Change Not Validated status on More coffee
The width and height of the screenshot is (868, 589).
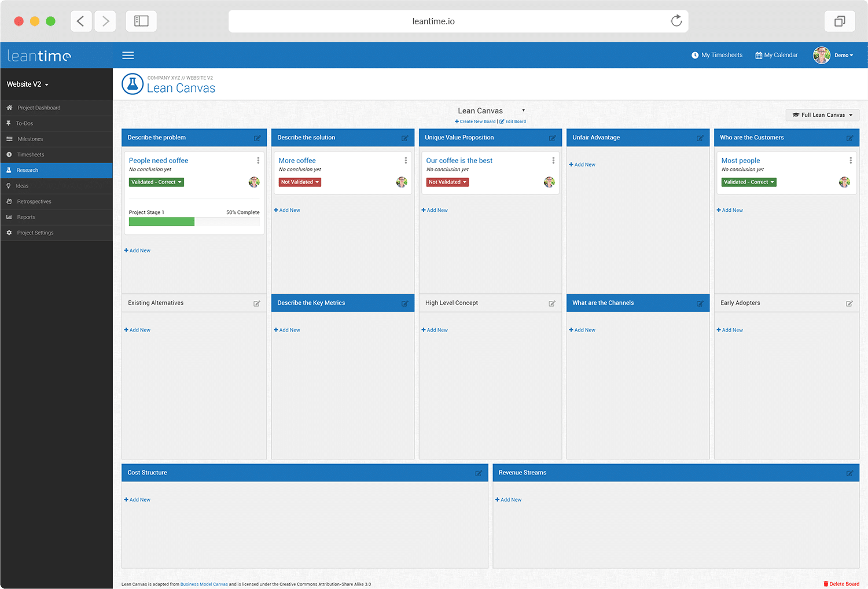coord(300,182)
